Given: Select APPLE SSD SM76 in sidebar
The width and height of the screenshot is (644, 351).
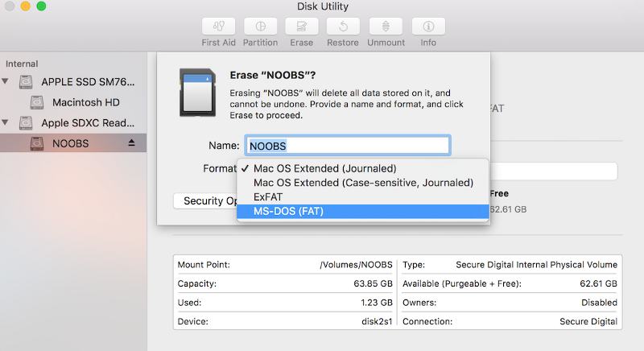Looking at the screenshot, I should click(x=88, y=81).
